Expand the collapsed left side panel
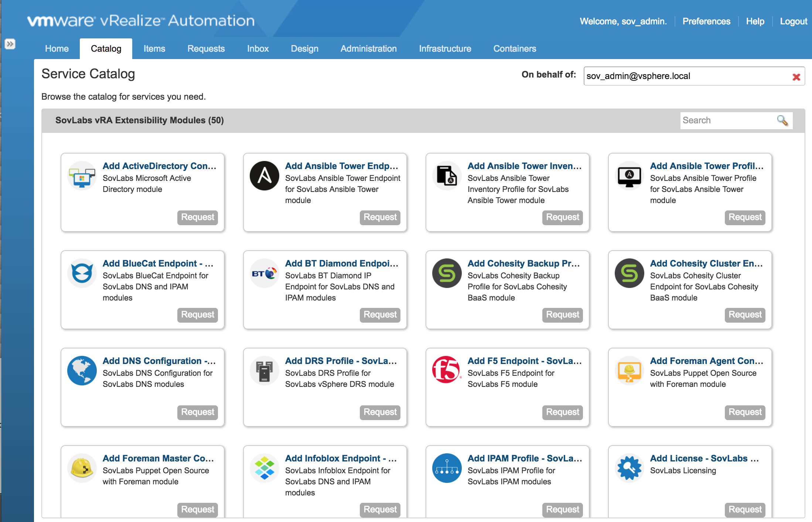Viewport: 812px width, 522px height. (x=10, y=44)
